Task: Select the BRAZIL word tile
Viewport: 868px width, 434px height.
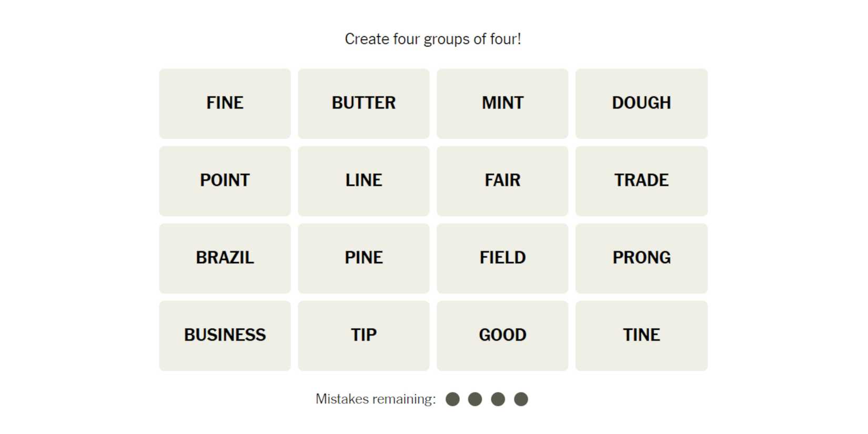Action: [x=225, y=258]
